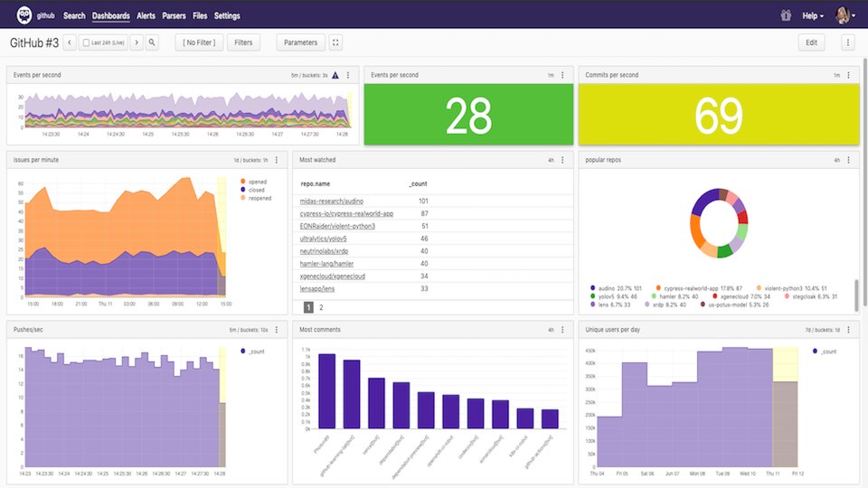Toggle _count legend in Pushes/sec
Image resolution: width=868 pixels, height=488 pixels.
pyautogui.click(x=252, y=352)
